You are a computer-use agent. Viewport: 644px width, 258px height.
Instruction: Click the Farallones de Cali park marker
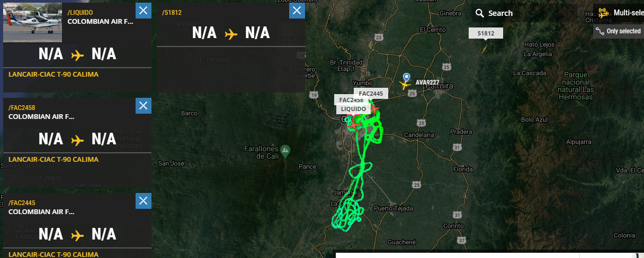285,151
